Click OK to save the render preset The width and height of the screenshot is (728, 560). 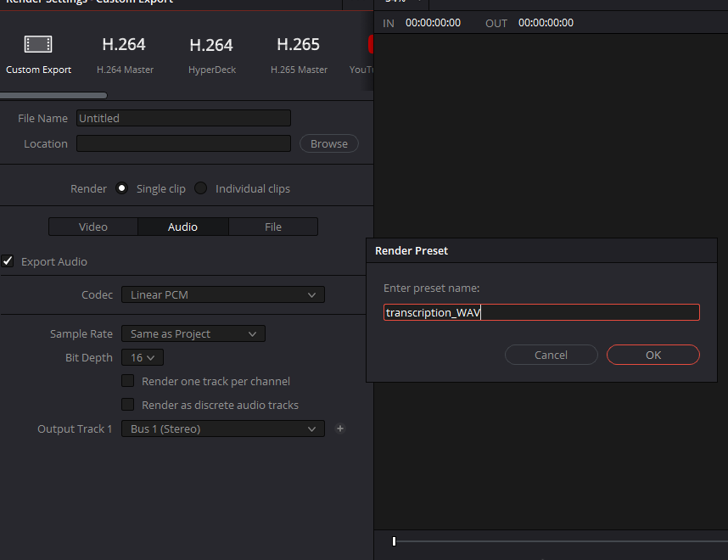[x=652, y=355]
